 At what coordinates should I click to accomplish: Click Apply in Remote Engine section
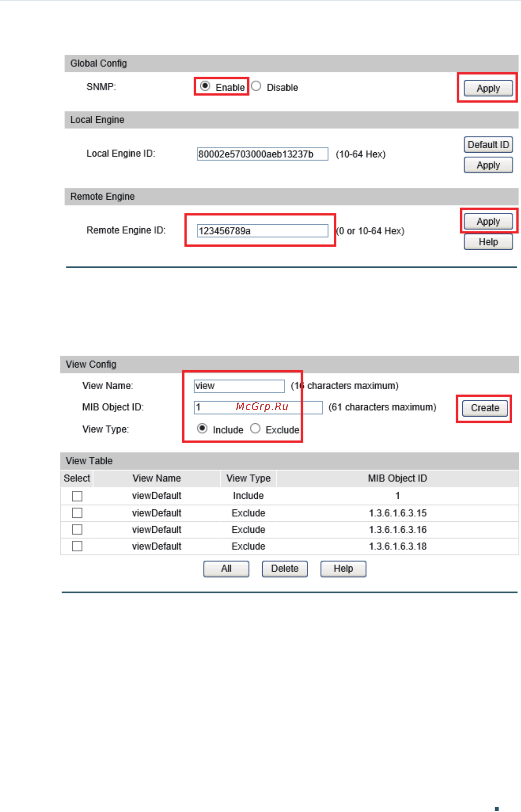pos(488,221)
